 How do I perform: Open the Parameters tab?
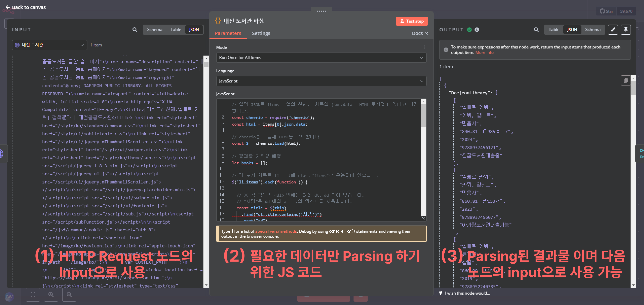click(x=228, y=33)
